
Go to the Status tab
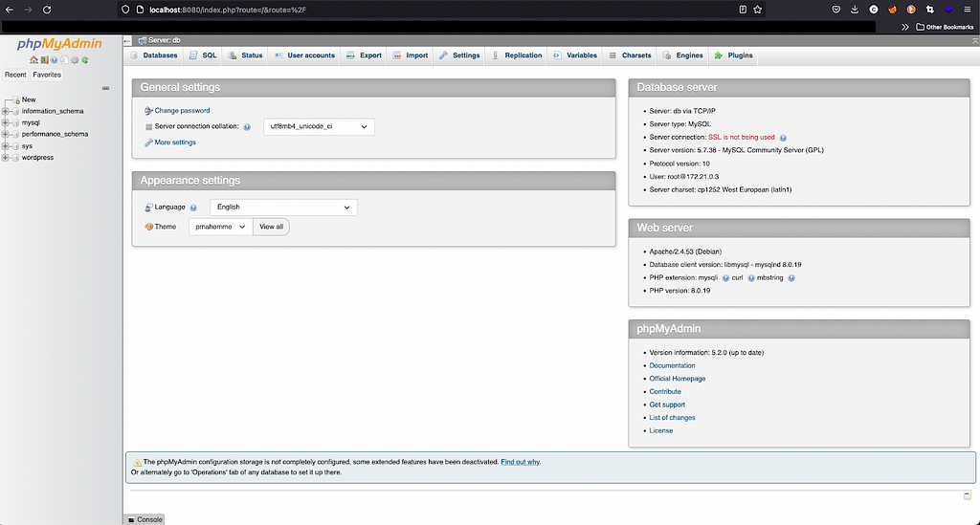(245, 55)
